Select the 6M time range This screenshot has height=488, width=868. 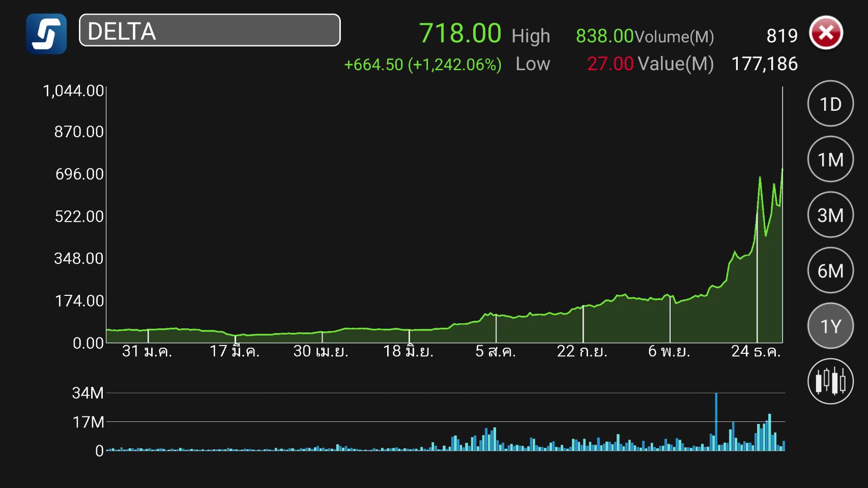click(x=830, y=270)
